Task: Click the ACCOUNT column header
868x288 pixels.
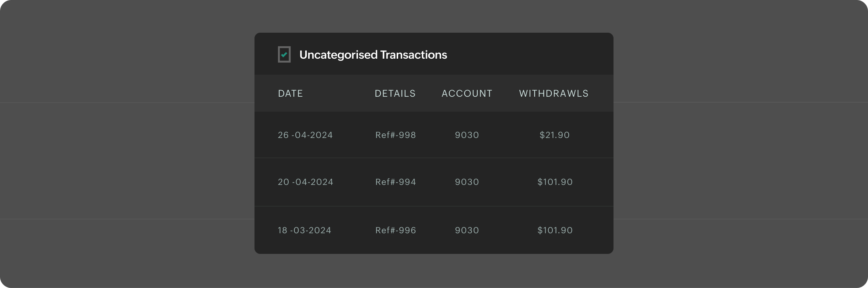Action: point(467,93)
